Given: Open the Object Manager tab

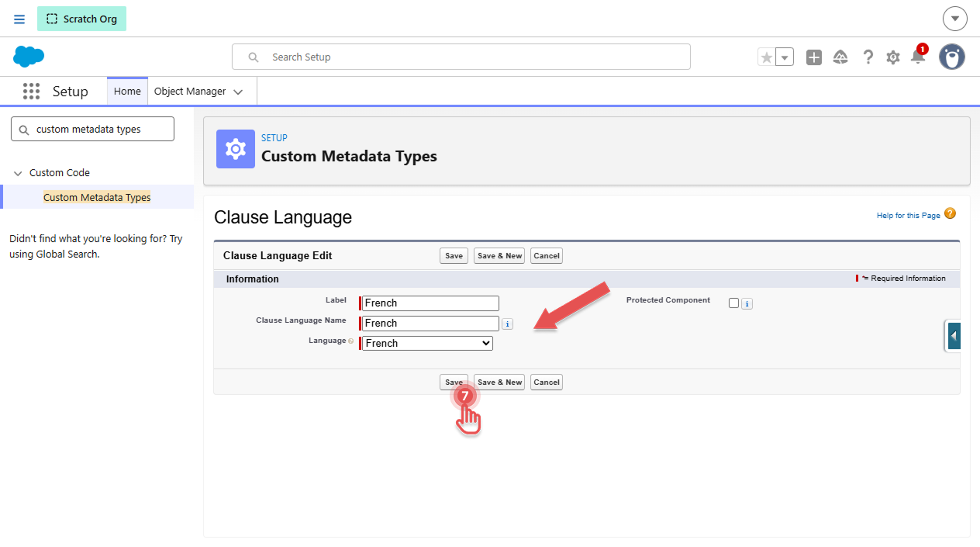Looking at the screenshot, I should [x=190, y=92].
